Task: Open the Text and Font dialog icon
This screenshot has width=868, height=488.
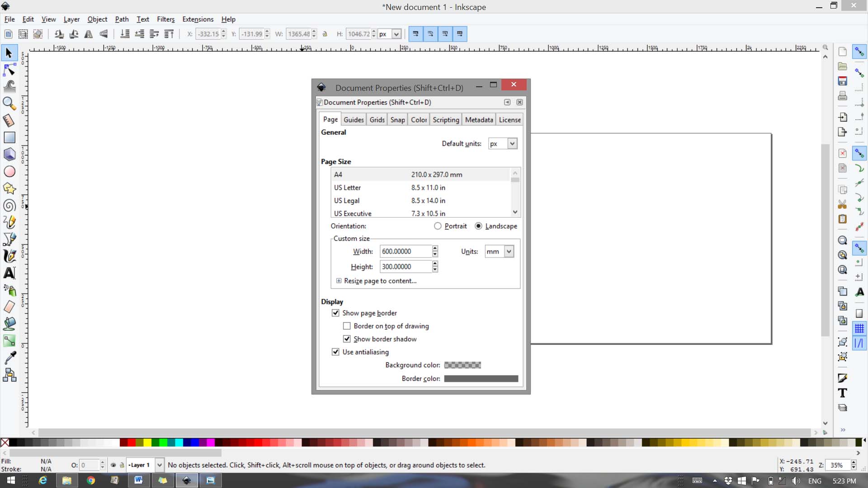Action: (x=842, y=393)
